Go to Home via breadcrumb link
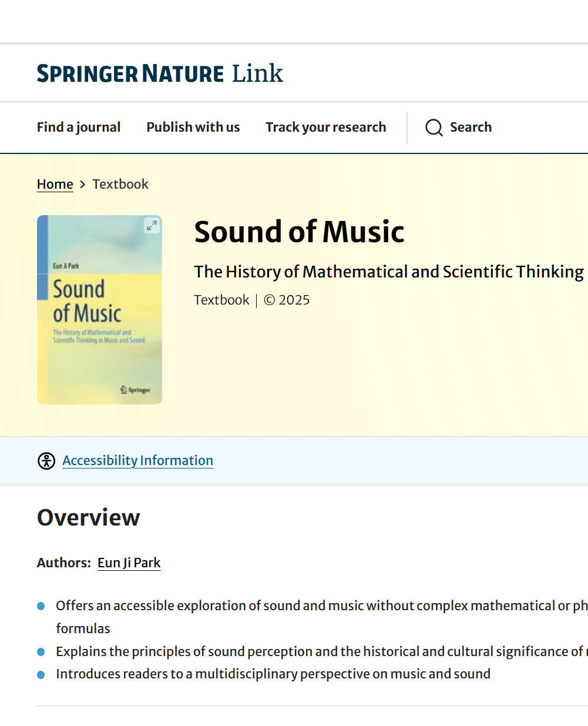The width and height of the screenshot is (588, 726). point(55,184)
